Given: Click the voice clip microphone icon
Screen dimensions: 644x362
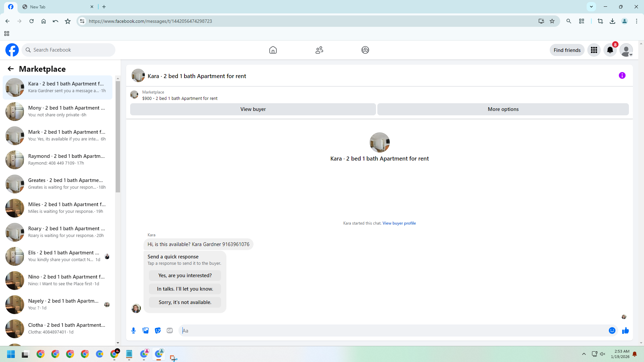Looking at the screenshot, I should coord(133,330).
